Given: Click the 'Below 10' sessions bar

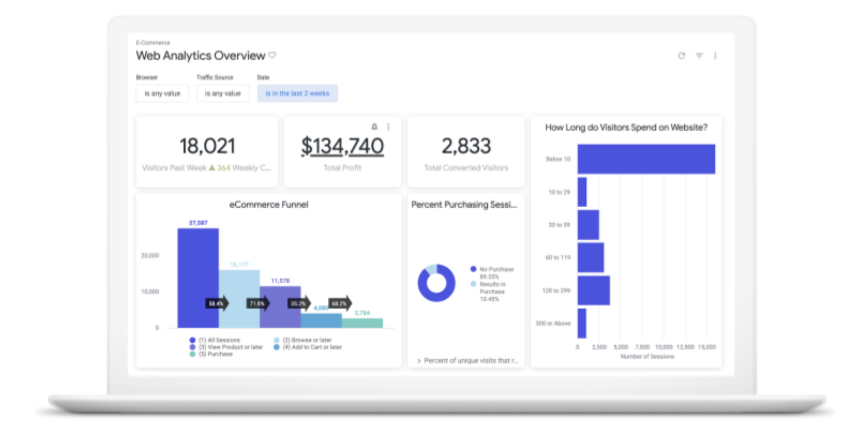Looking at the screenshot, I should coord(646,159).
